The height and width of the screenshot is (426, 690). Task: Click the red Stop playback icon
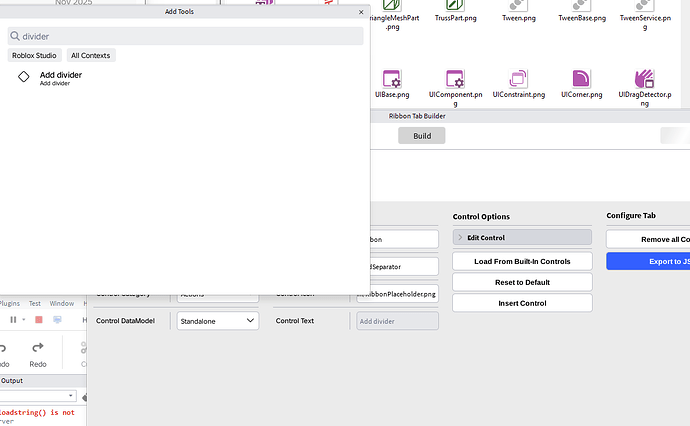[x=39, y=320]
